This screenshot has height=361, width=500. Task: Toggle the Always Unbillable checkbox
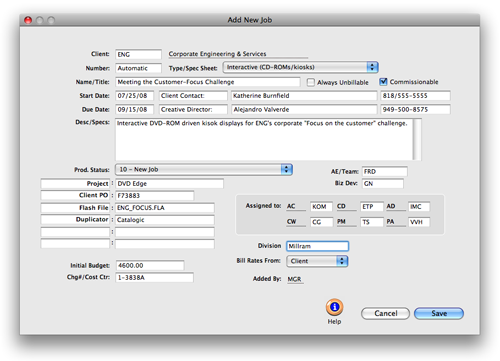pyautogui.click(x=311, y=82)
